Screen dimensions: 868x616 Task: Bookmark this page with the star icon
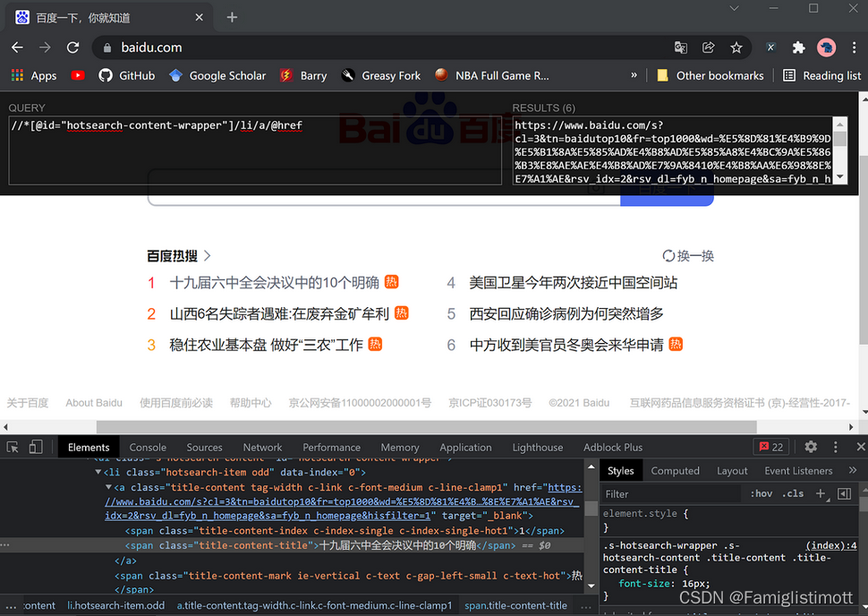736,47
